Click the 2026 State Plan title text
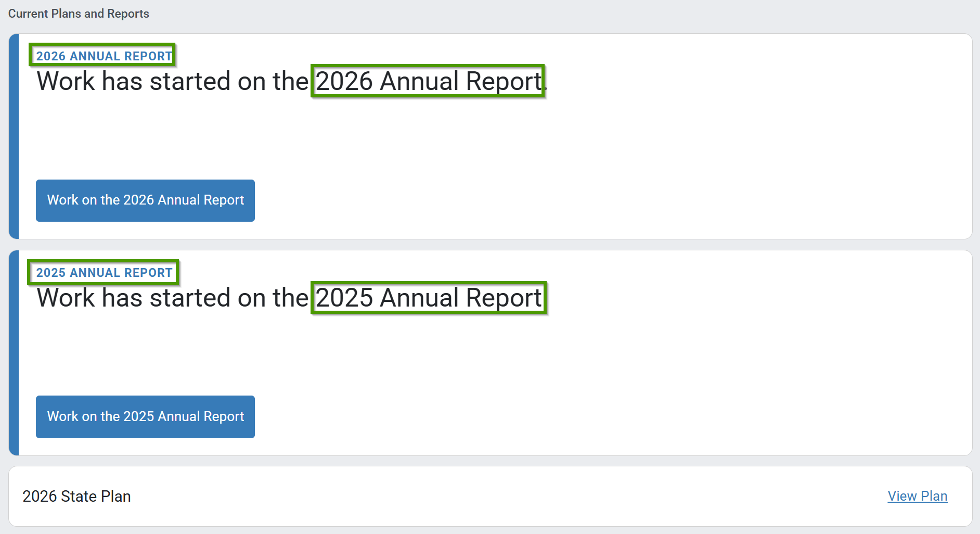Viewport: 980px width, 534px height. (x=76, y=496)
